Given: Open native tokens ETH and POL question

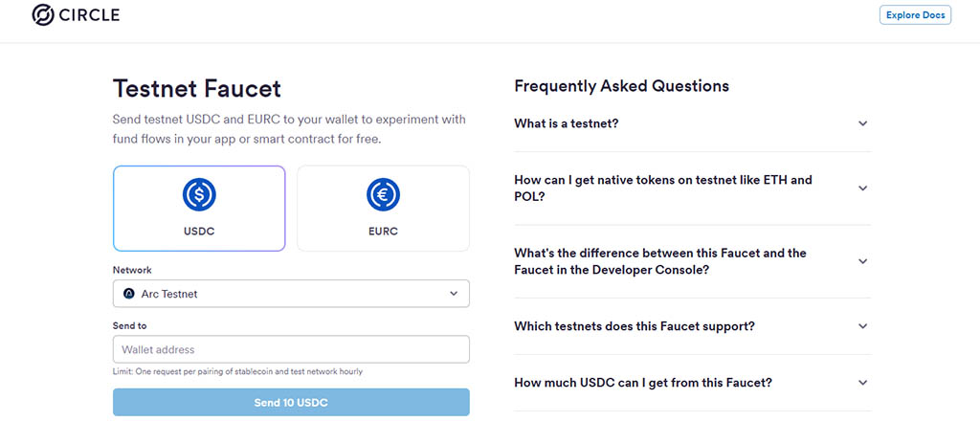Looking at the screenshot, I should point(662,188).
